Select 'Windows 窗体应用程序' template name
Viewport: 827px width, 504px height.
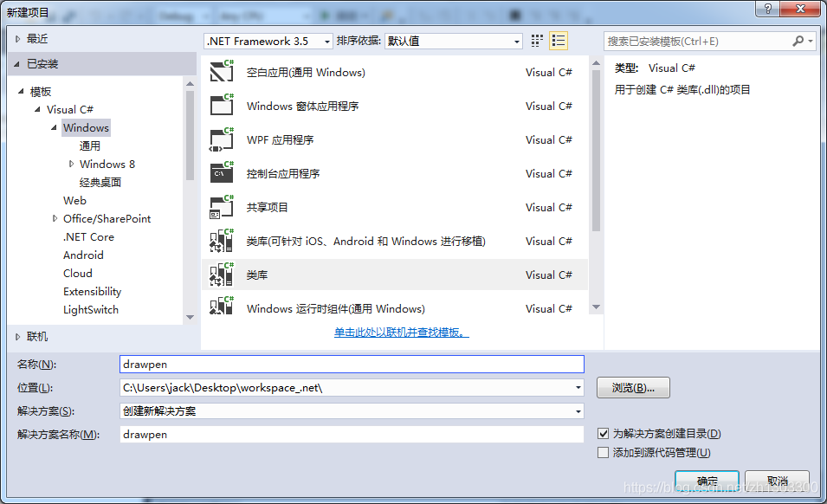(x=303, y=106)
